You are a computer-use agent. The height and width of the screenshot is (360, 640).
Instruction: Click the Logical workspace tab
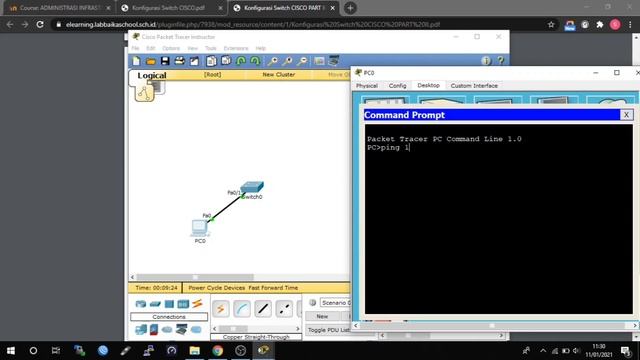click(x=151, y=75)
